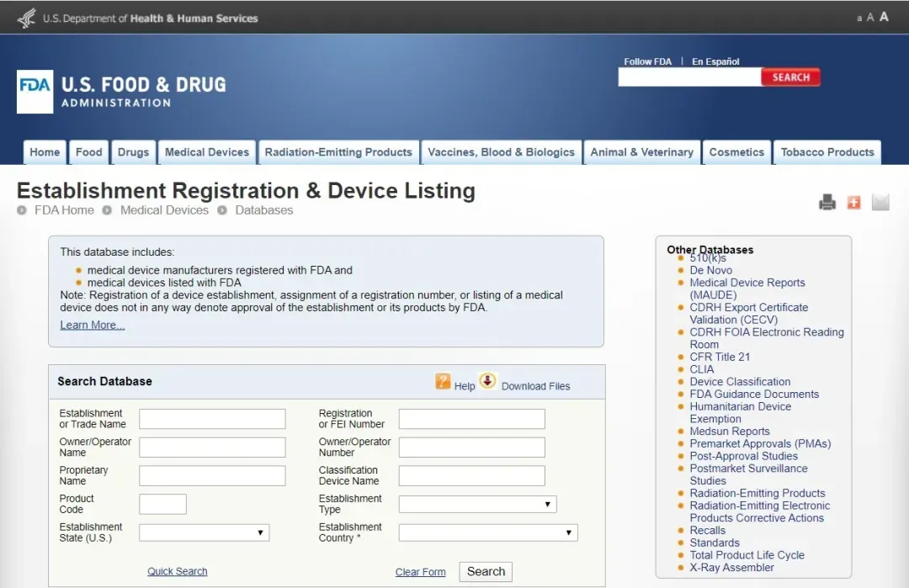The height and width of the screenshot is (588, 909).
Task: Open the Premarket Approvals (PMAs) link
Action: [x=760, y=444]
